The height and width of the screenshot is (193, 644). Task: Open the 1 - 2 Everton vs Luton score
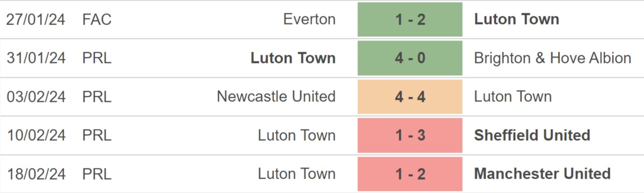(x=410, y=19)
